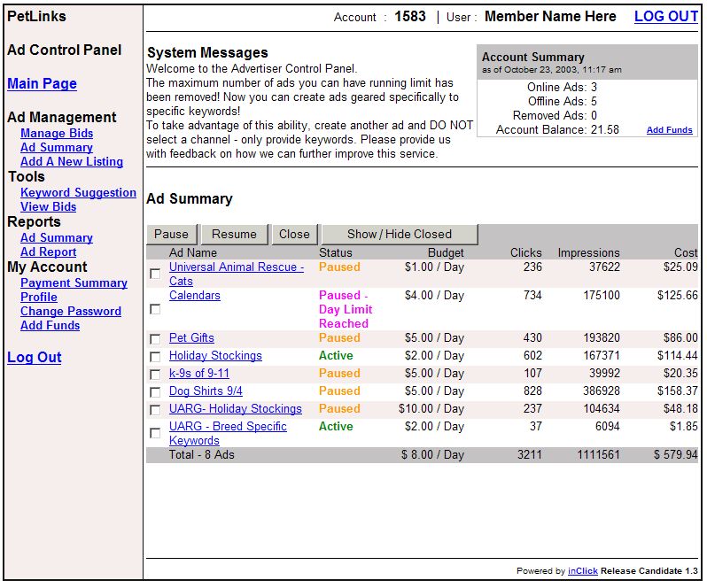Tick the Calendars ad checkbox
The image size is (707, 588).
tap(155, 309)
